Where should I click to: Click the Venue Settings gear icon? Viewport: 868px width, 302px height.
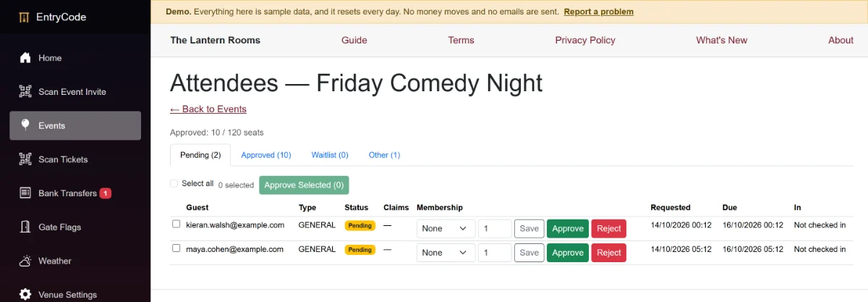click(x=25, y=295)
